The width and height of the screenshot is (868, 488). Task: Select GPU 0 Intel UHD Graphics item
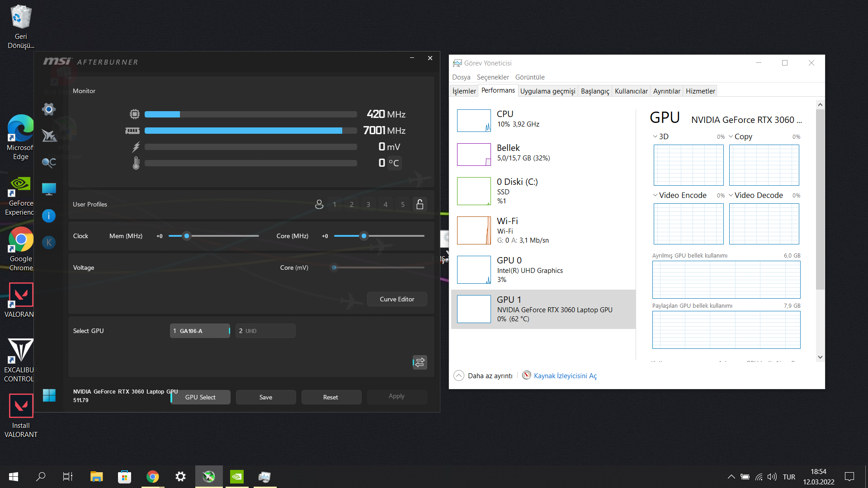point(543,269)
